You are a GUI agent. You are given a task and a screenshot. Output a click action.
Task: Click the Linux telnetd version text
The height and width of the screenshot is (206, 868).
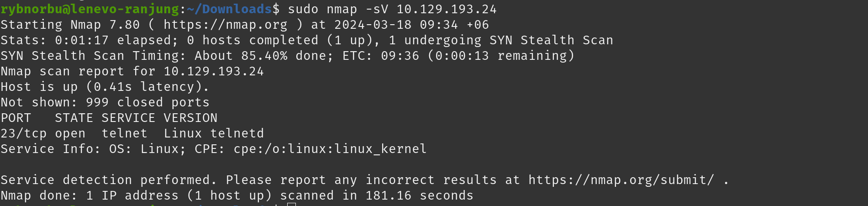[x=214, y=133]
